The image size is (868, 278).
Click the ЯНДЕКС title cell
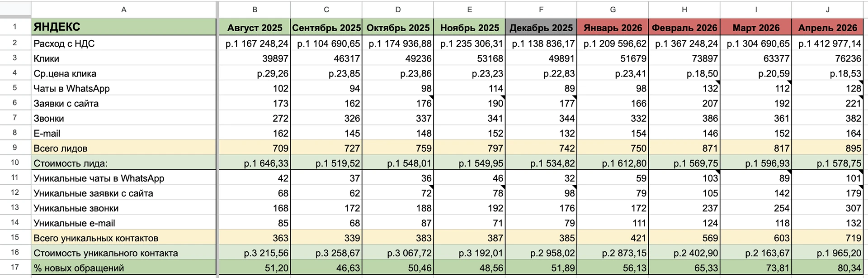pos(124,27)
